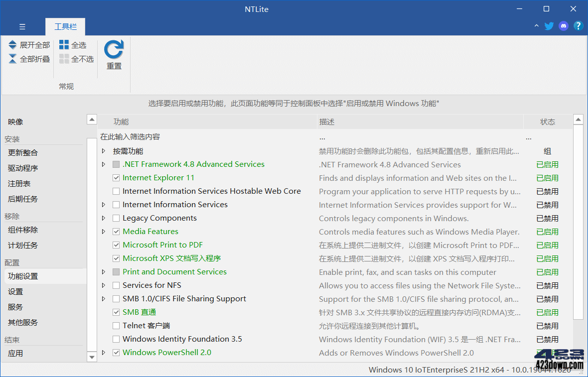Expand Internet Information Services node
Screen dimensions: 588x377
pyautogui.click(x=104, y=204)
